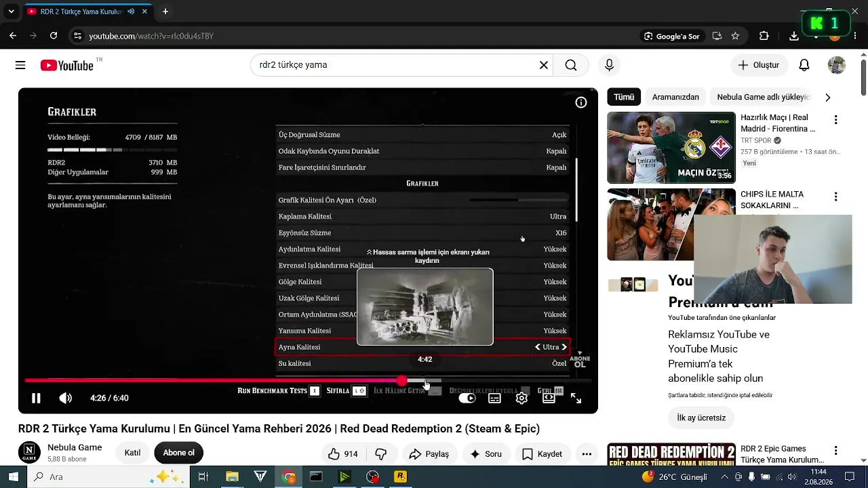Viewport: 868px width, 488px height.
Task: Open Task View on the taskbar
Action: pos(203,477)
